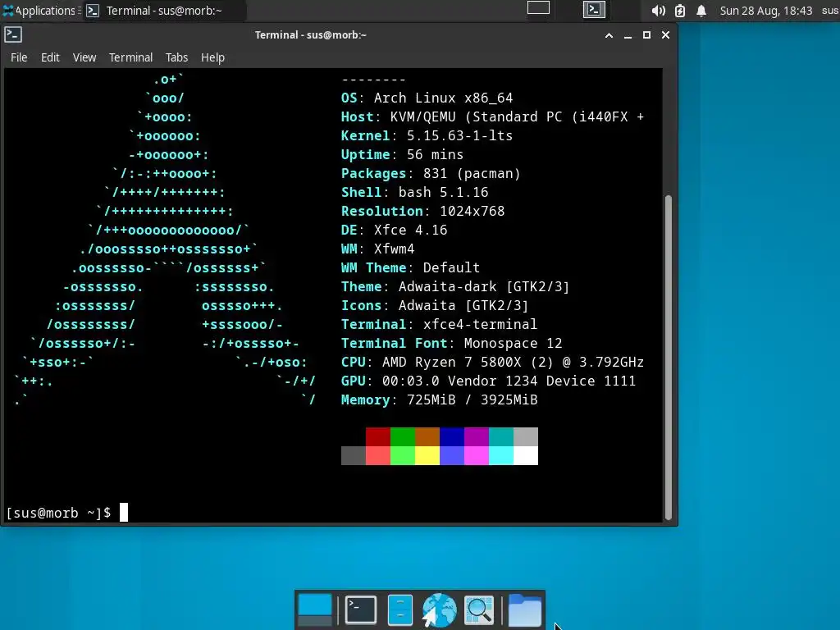Click the light gray color block
This screenshot has width=840, height=630.
point(526,436)
